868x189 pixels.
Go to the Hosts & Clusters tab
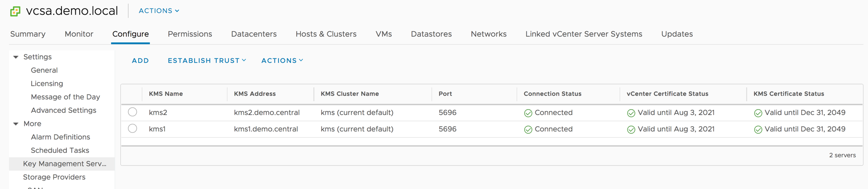coord(326,34)
